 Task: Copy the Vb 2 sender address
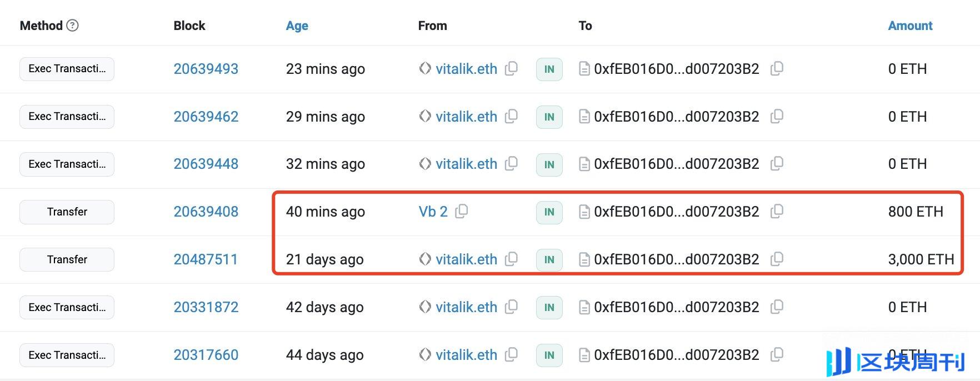[463, 211]
